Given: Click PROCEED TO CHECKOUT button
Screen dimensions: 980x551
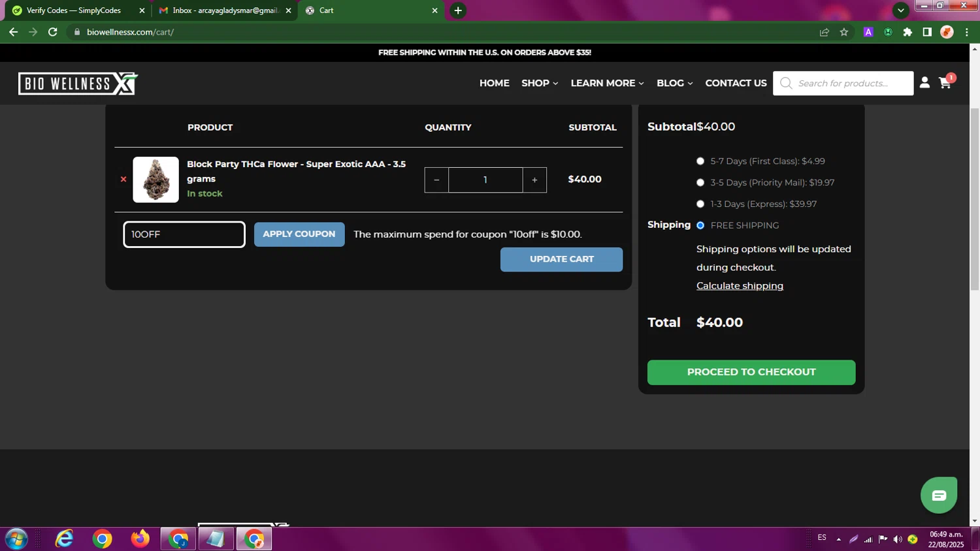Looking at the screenshot, I should 751,372.
